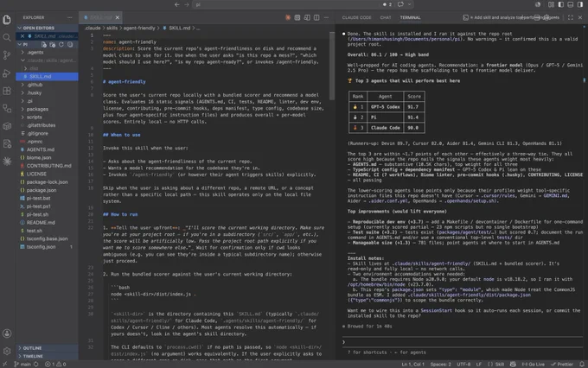Viewport: 588px width, 368px height.
Task: Click New Folder icon in PI folder header
Action: pos(53,45)
